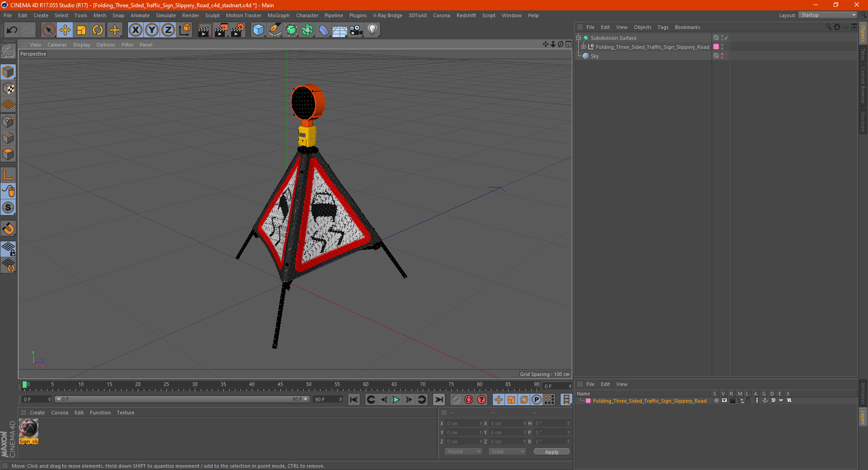Click Make Editable icon in left toolbar
The image size is (868, 470).
pyautogui.click(x=8, y=52)
